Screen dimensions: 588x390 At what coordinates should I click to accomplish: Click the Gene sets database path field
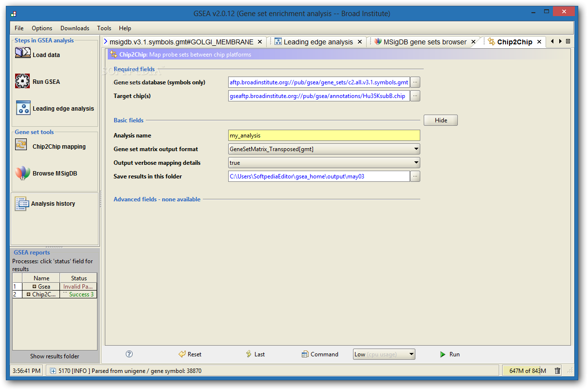[319, 82]
